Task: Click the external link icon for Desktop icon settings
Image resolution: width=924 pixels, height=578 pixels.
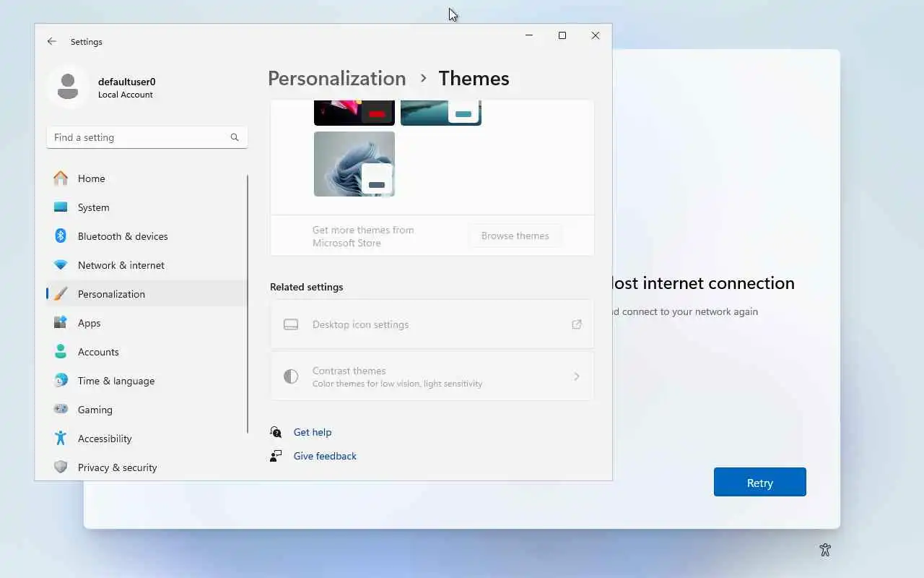Action: (577, 324)
